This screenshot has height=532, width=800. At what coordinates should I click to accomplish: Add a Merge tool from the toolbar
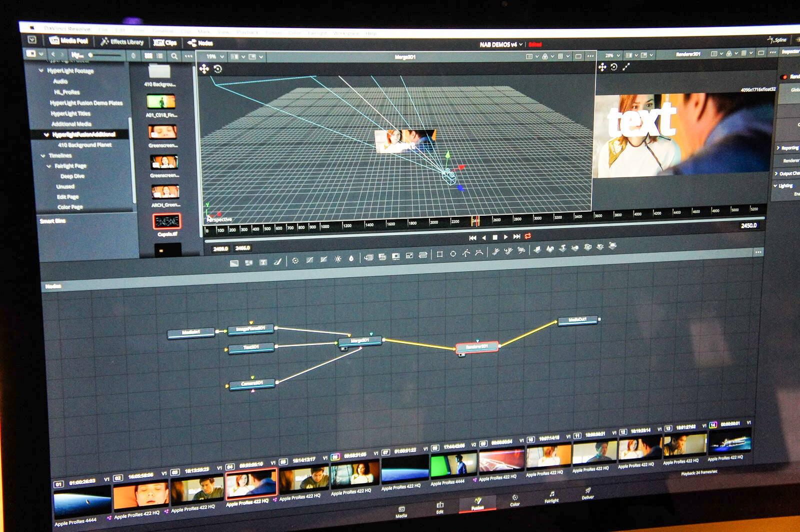point(369,257)
